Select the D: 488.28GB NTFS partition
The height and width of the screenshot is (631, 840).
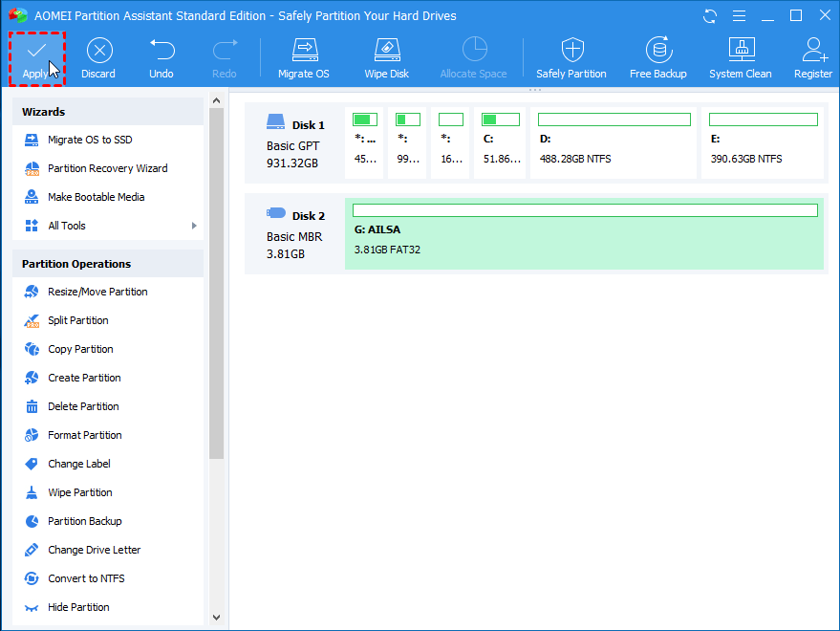(x=614, y=142)
